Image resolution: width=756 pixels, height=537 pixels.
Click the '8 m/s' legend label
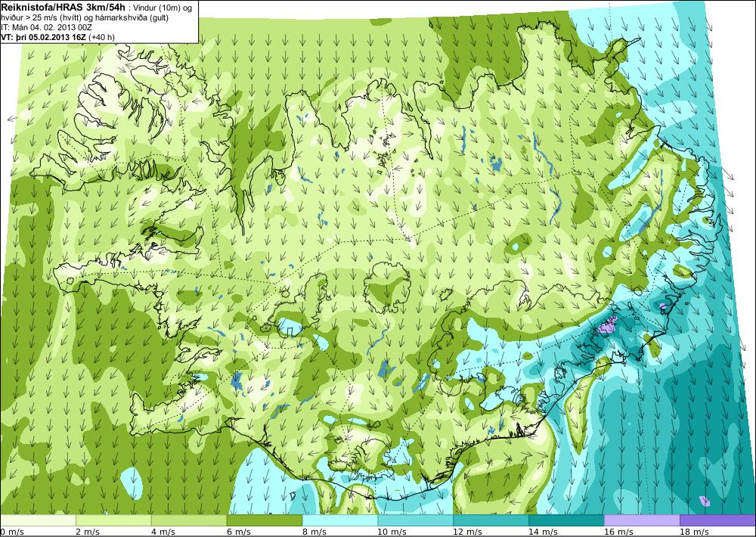pos(314,532)
